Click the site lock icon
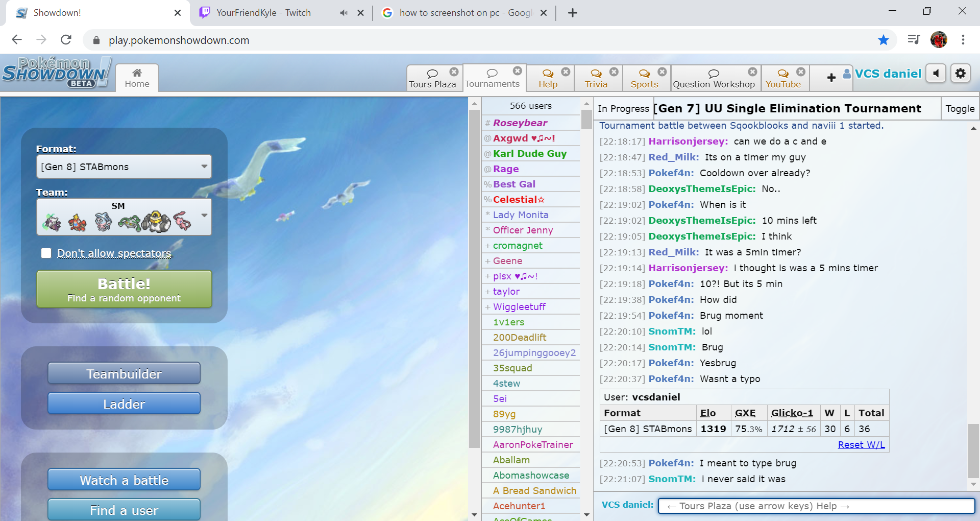The image size is (980, 521). 96,40
